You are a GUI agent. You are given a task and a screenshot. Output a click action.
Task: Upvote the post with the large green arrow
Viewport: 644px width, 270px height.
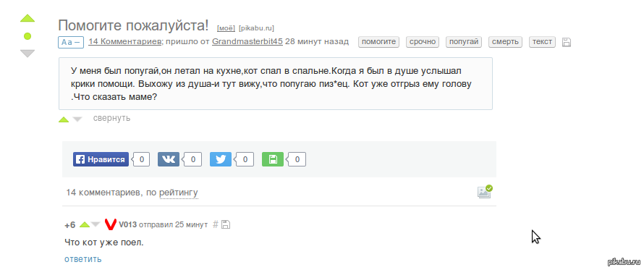click(27, 19)
